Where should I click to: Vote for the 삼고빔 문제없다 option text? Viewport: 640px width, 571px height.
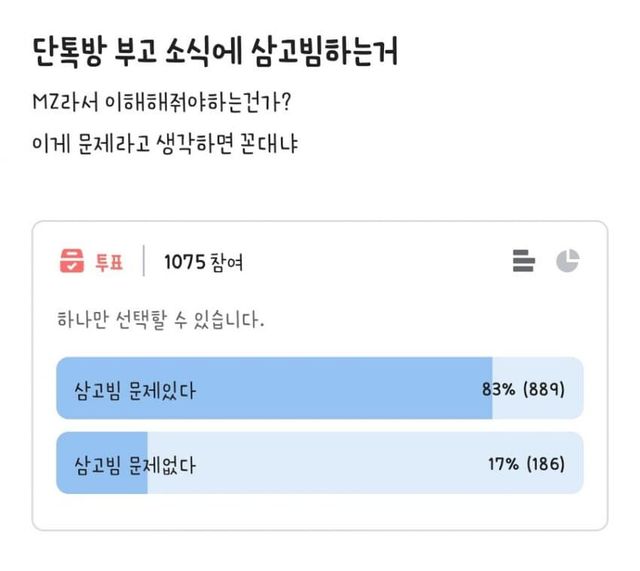coord(135,464)
